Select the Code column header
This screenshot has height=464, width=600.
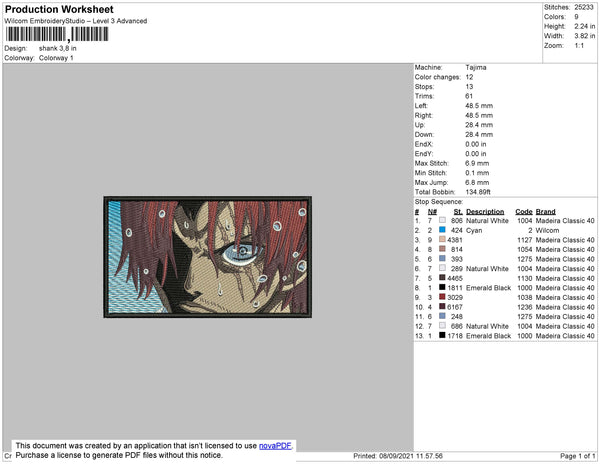pos(523,212)
